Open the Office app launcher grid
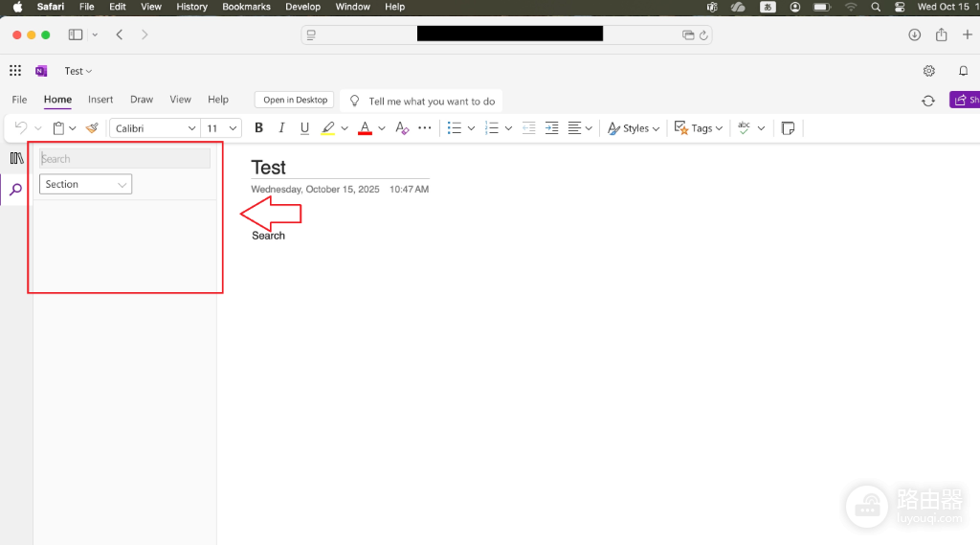The width and height of the screenshot is (980, 545). point(15,71)
